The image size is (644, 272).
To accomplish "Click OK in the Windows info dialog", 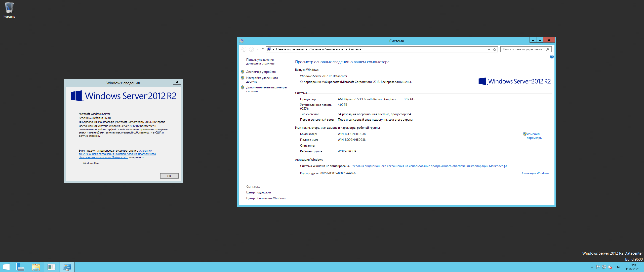I will pyautogui.click(x=169, y=176).
